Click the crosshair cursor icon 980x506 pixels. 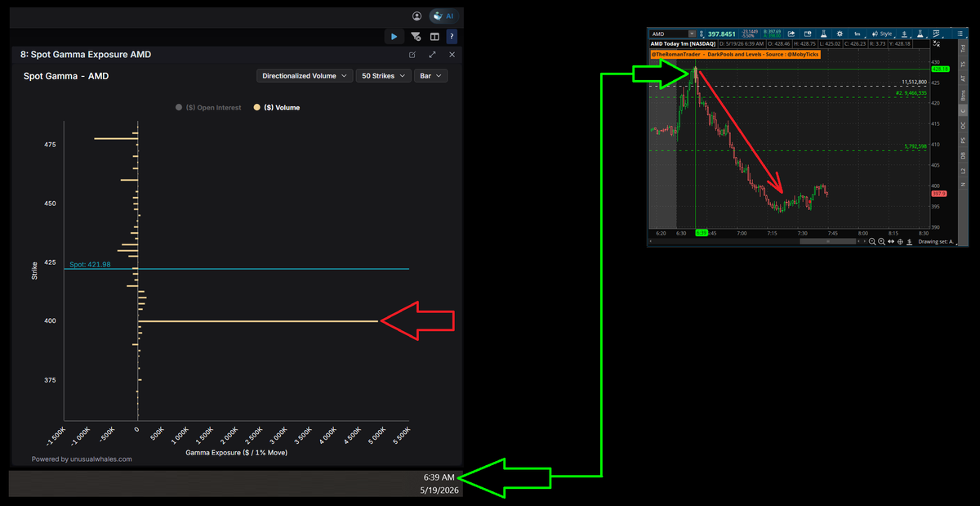click(x=900, y=242)
